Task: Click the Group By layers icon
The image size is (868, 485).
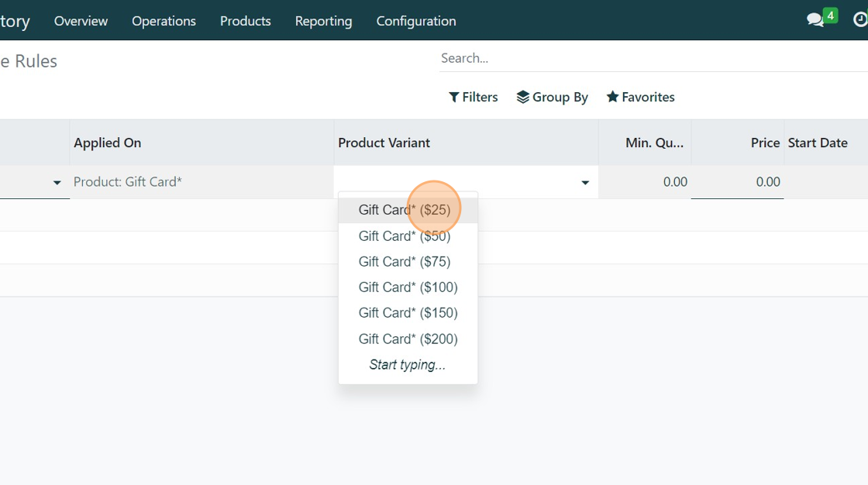Action: point(523,97)
